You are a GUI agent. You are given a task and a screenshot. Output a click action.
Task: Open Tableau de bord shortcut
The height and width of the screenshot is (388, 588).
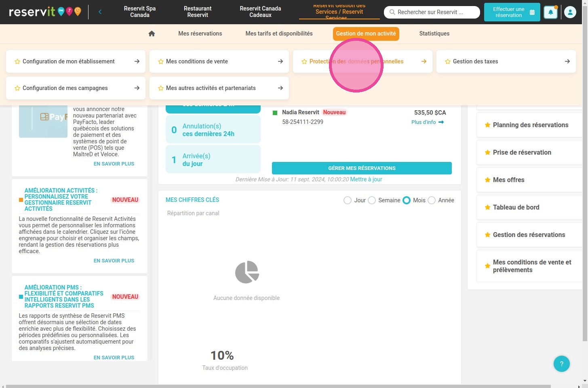[x=529, y=207]
